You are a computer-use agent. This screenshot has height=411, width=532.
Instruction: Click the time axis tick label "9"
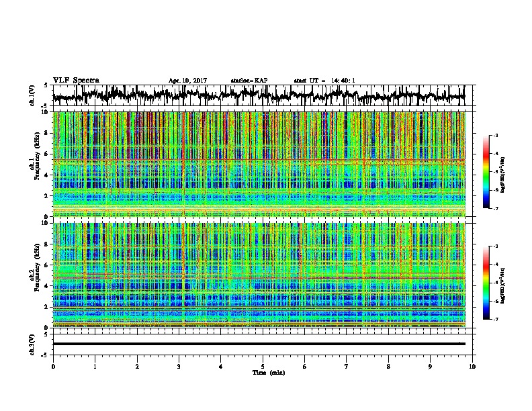(x=430, y=367)
